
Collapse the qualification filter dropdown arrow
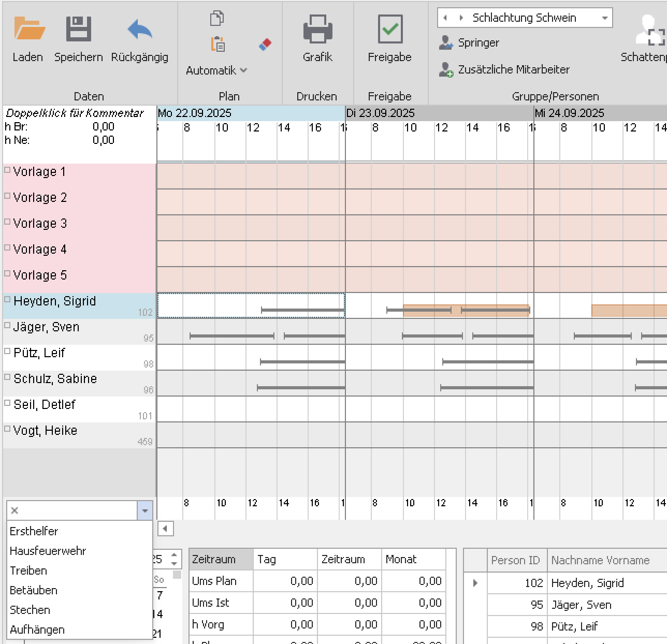coord(145,510)
